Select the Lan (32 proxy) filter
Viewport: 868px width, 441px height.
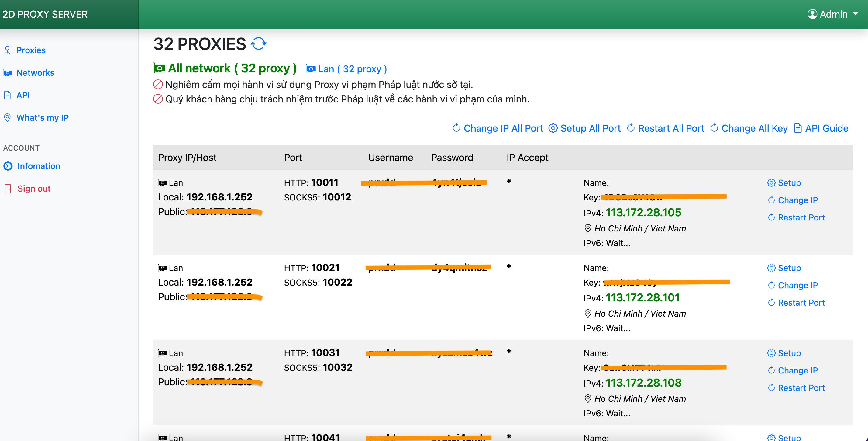click(347, 69)
